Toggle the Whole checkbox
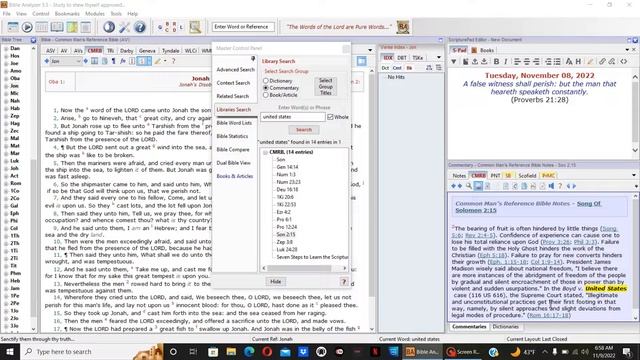640x360 pixels. [330, 117]
